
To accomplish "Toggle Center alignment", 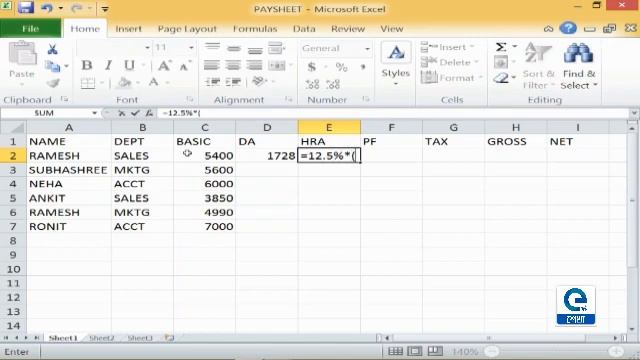I will click(x=233, y=65).
